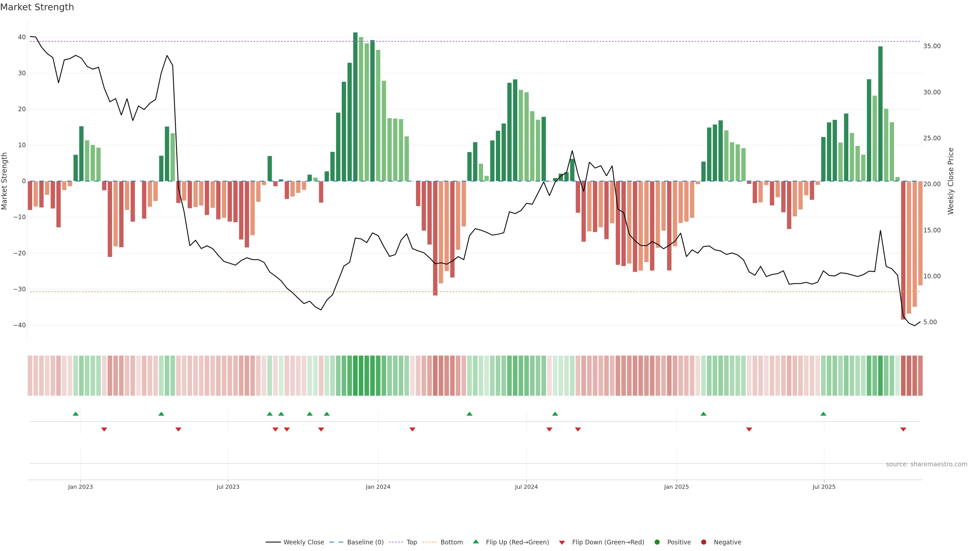Image resolution: width=980 pixels, height=551 pixels.
Task: Click the darkest green heatmap strip cell
Action: point(355,376)
